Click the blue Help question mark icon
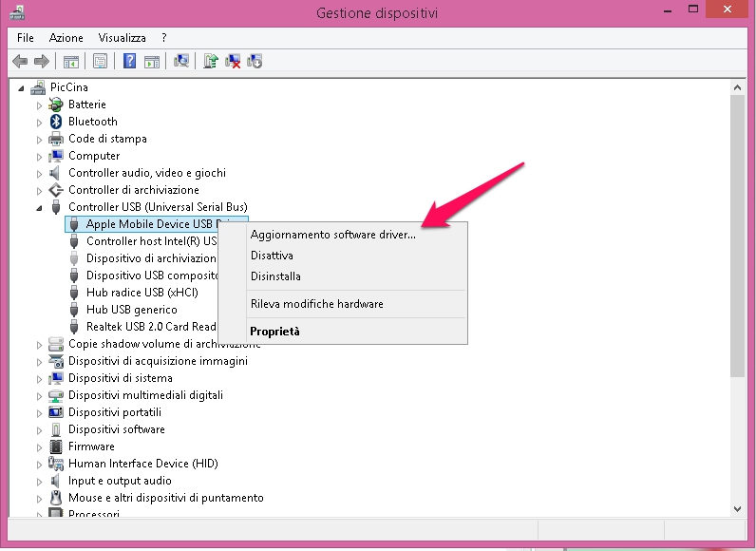Image resolution: width=756 pixels, height=551 pixels. click(x=130, y=62)
